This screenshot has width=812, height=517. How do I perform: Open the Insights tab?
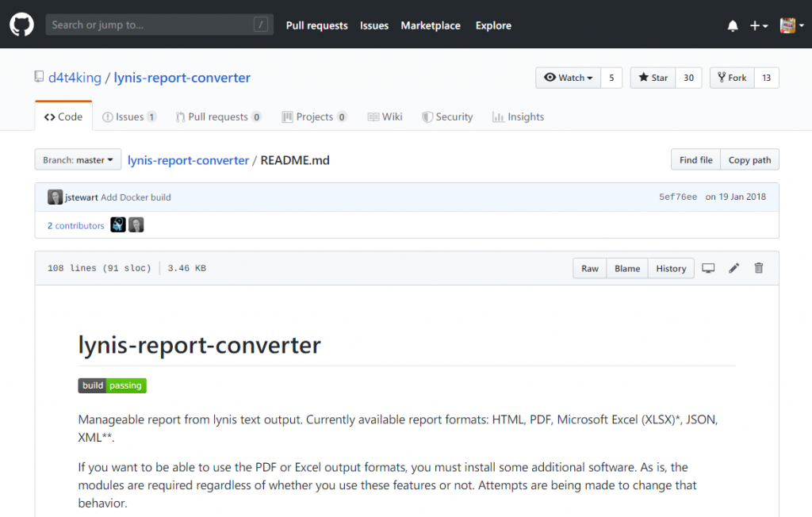click(x=518, y=117)
